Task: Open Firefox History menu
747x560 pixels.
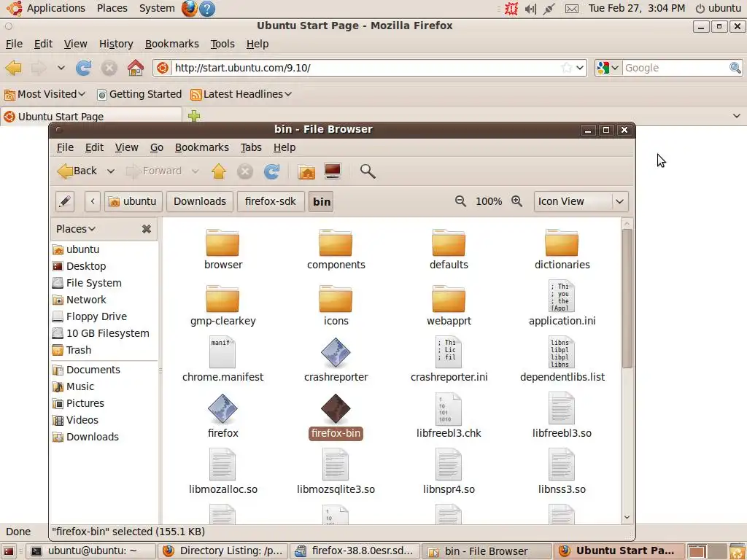Action: click(116, 44)
